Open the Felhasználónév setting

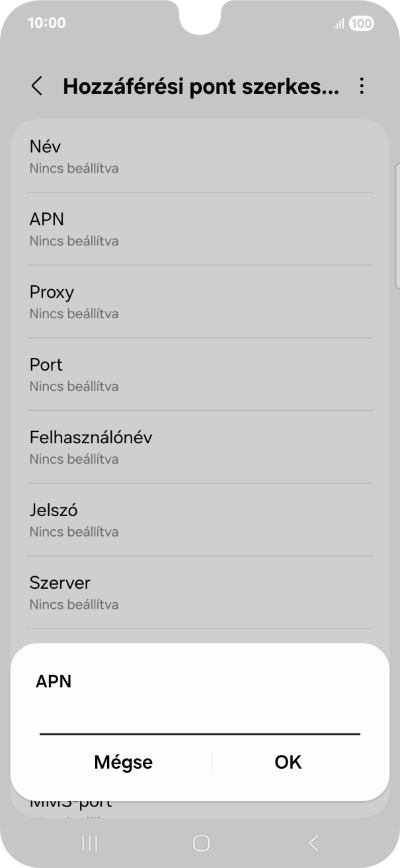pos(198,447)
